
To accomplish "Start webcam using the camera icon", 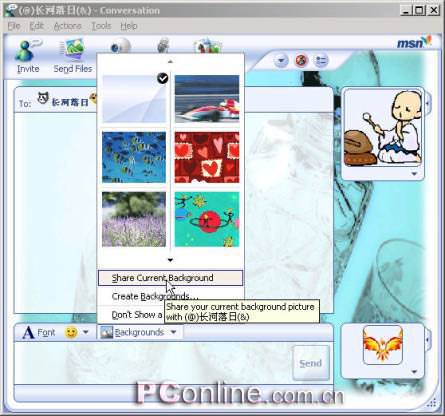I will click(x=120, y=46).
